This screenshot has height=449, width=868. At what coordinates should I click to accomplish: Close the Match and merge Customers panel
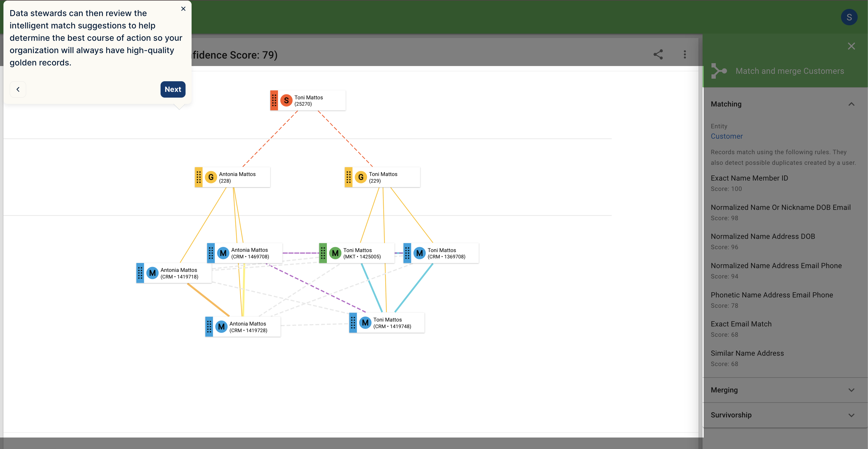pos(852,46)
